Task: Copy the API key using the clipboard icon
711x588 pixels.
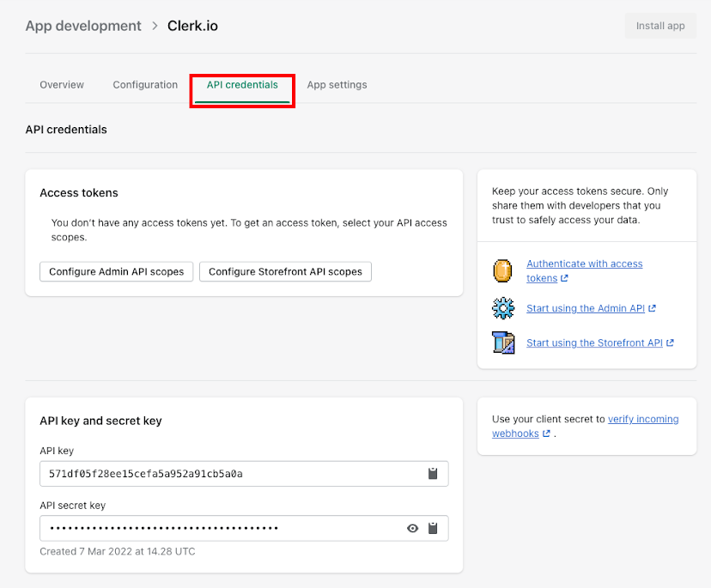Action: [433, 473]
